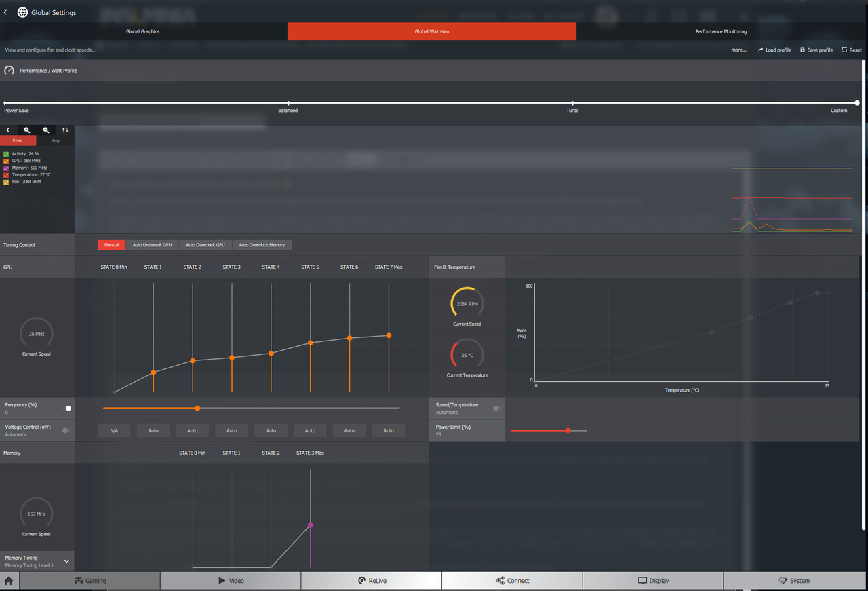Select the GPU STATE 7 Max frequency point
The image size is (868, 591).
(389, 335)
